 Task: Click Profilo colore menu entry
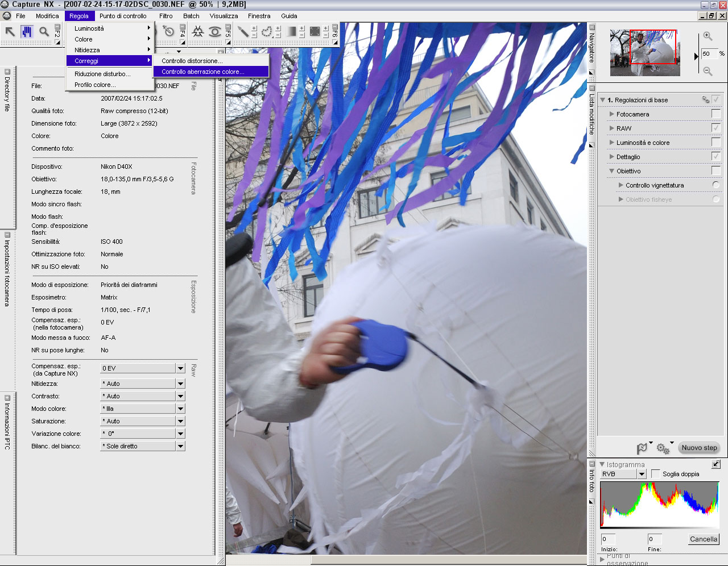[x=110, y=85]
